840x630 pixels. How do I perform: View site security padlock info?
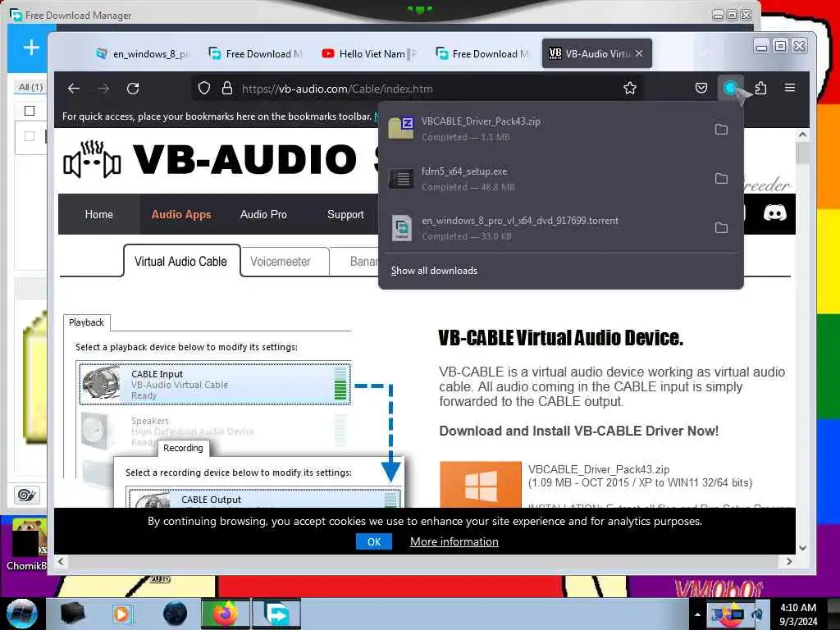(227, 89)
